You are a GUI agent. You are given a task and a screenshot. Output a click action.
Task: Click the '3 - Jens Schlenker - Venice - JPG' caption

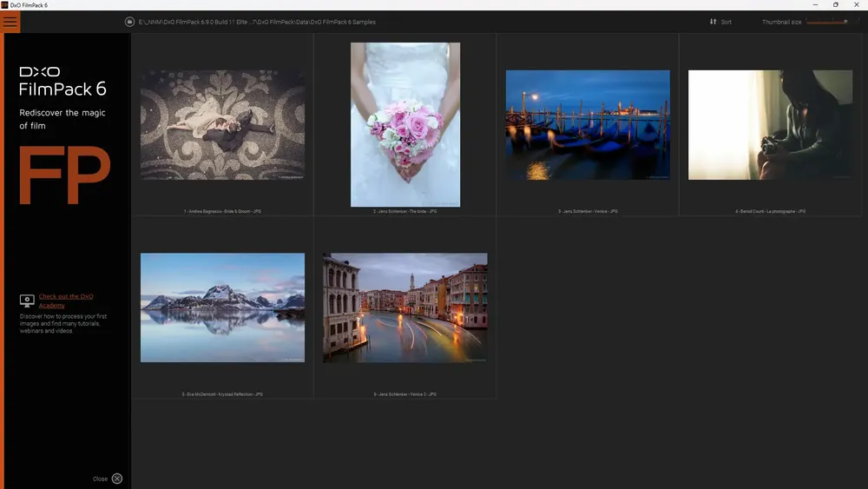[588, 211]
